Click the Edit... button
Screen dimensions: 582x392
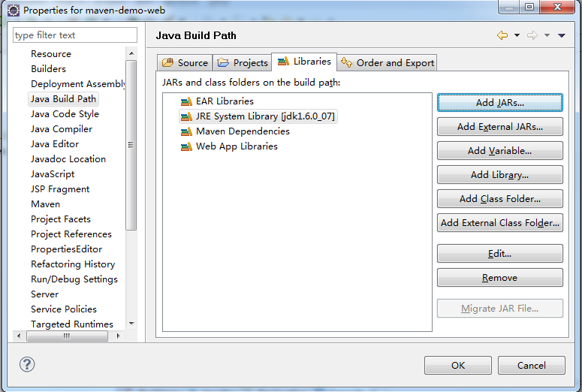(x=500, y=254)
